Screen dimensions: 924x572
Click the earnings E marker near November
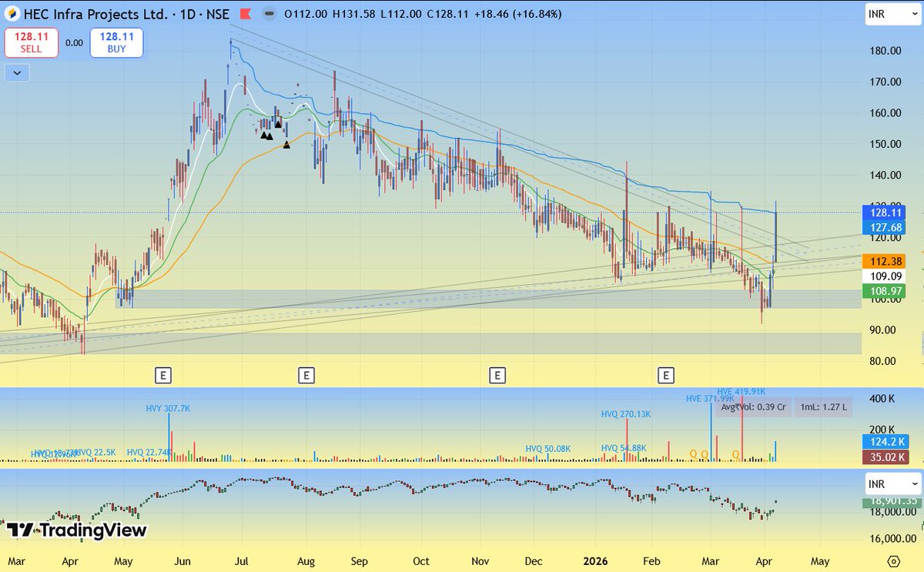tap(497, 376)
